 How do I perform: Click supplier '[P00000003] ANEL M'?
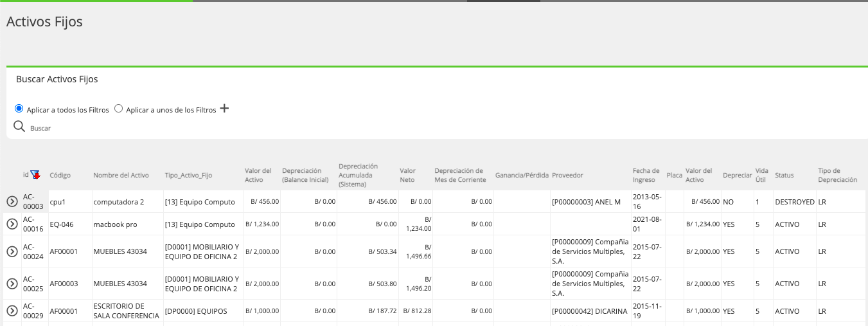tap(586, 202)
